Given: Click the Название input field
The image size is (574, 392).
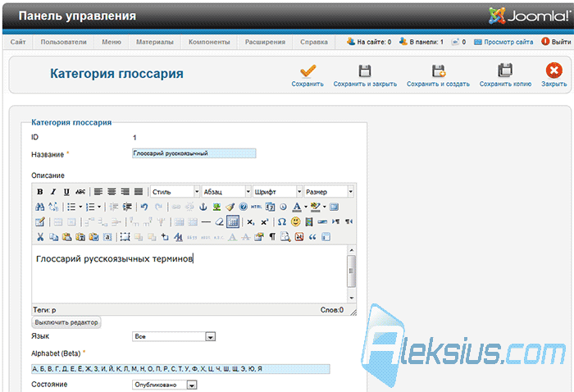Looking at the screenshot, I should 194,153.
